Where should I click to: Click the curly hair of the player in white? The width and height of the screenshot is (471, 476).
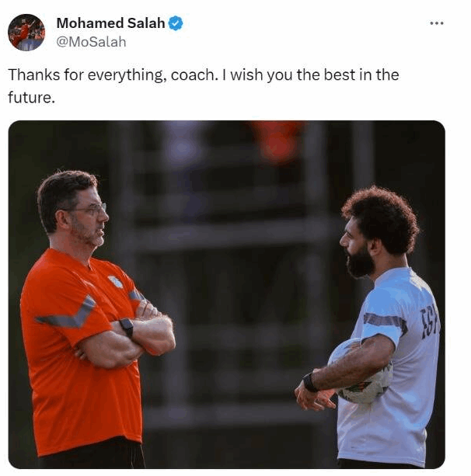[x=383, y=218]
